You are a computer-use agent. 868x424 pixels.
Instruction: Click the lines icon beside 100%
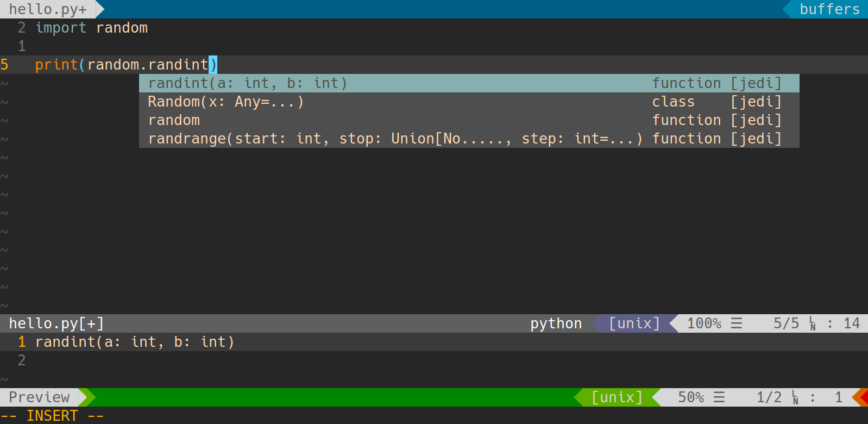737,323
